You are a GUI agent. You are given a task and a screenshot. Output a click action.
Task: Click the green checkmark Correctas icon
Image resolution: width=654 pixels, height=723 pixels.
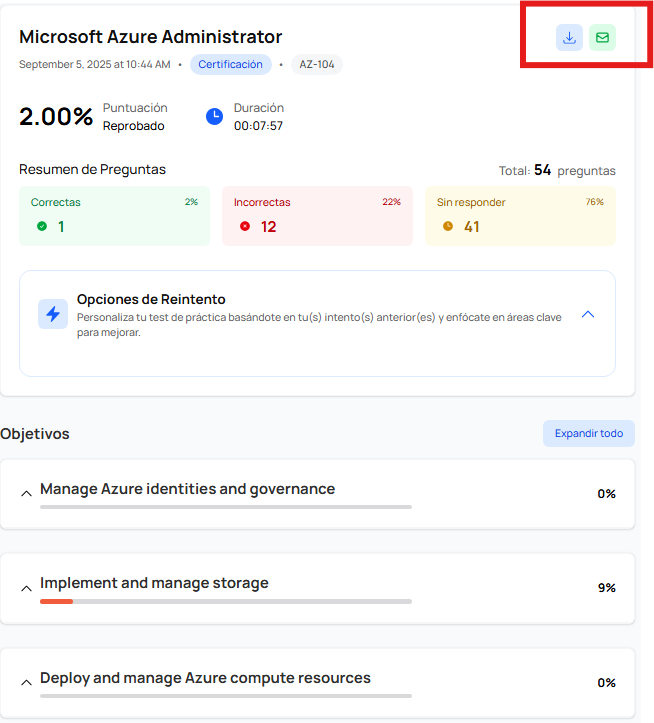coord(42,226)
